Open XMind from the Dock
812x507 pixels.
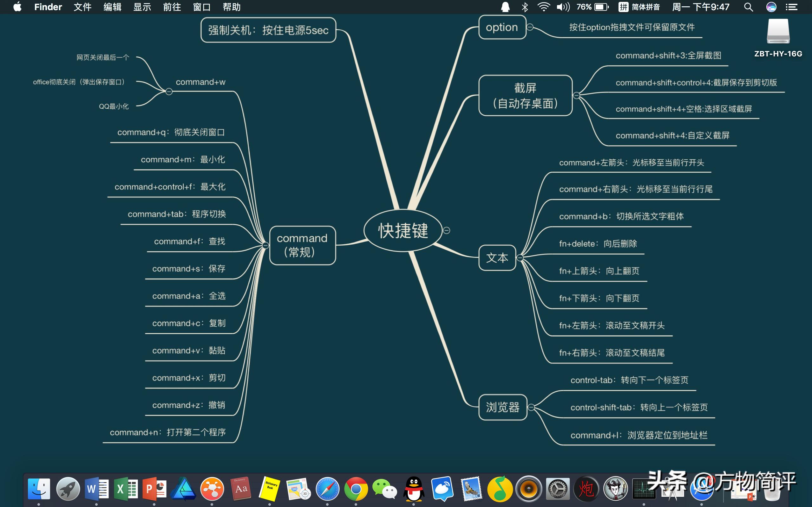213,489
